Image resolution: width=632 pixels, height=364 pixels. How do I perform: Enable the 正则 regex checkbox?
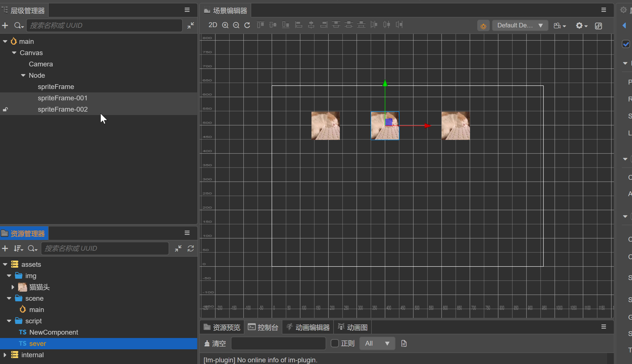coord(335,343)
